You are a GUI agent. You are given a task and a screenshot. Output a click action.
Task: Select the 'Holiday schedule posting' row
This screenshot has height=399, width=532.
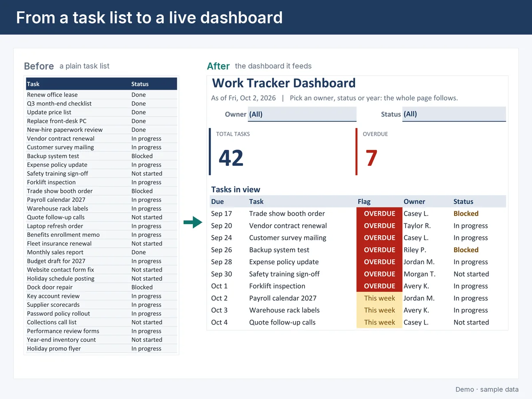101,278
